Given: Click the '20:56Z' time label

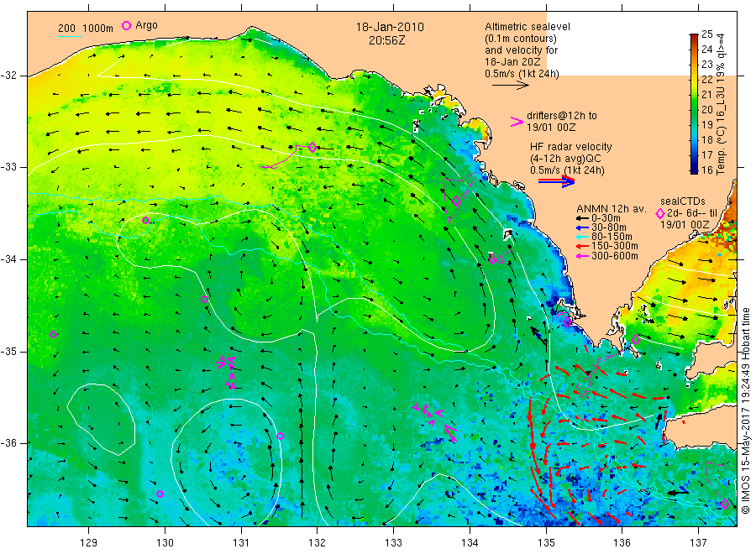Looking at the screenshot, I should (386, 40).
